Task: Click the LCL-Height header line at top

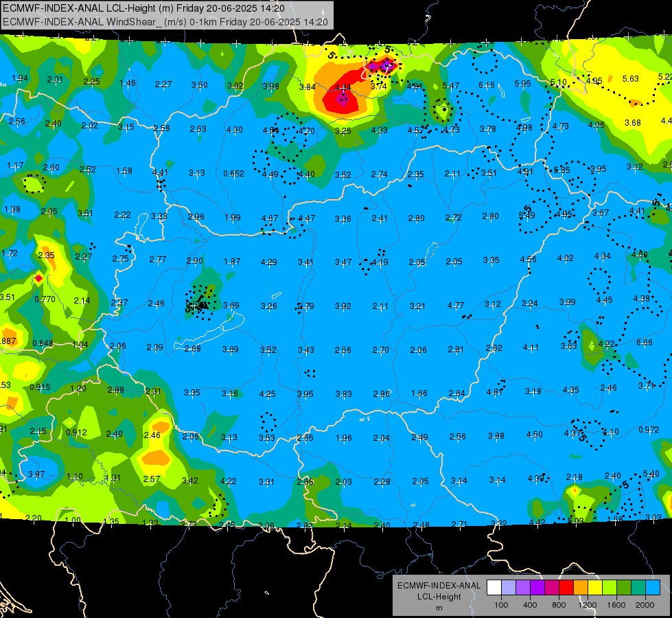Action: pyautogui.click(x=143, y=8)
